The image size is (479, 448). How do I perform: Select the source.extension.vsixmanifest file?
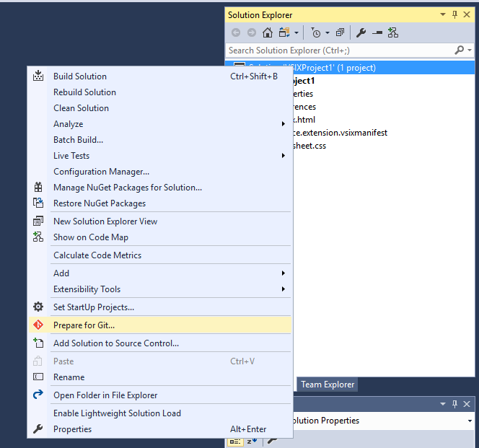(339, 133)
